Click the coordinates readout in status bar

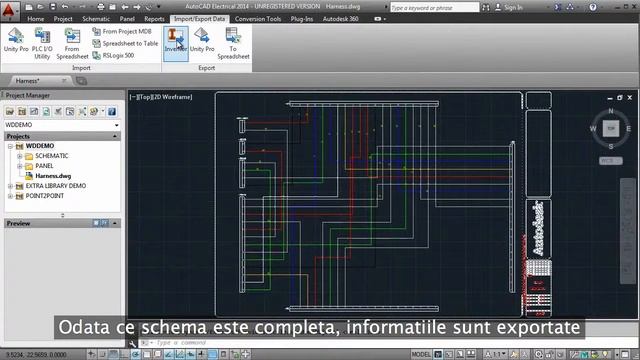coord(36,355)
